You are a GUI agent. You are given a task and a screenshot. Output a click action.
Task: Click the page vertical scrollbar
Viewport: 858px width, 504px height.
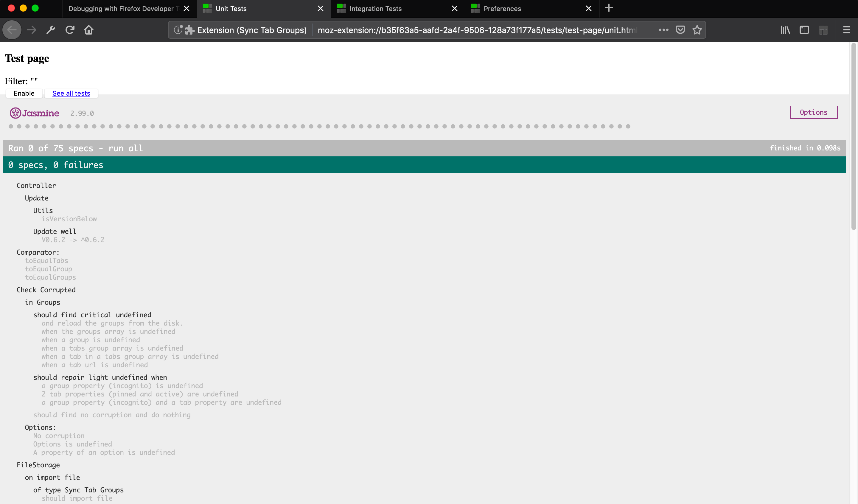(853, 136)
